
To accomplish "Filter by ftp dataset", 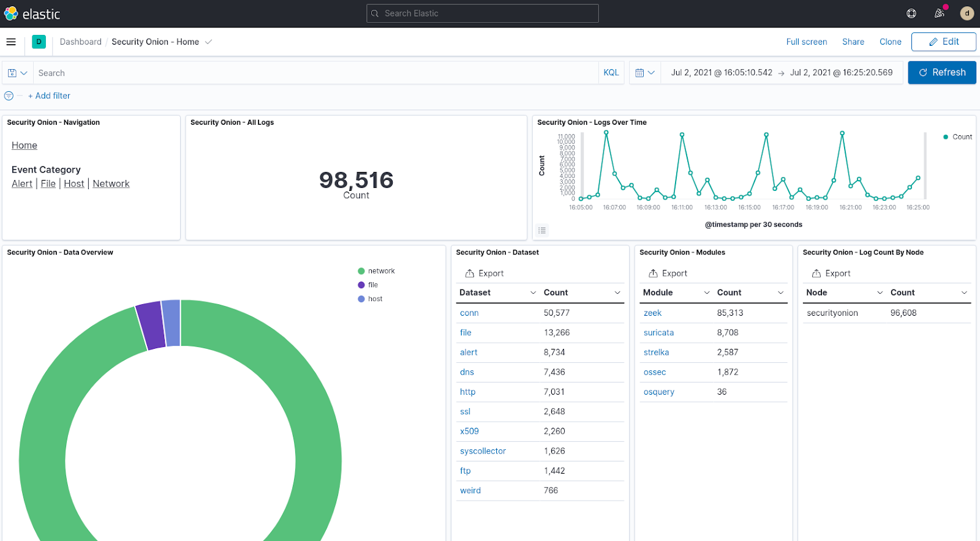I will tap(465, 471).
